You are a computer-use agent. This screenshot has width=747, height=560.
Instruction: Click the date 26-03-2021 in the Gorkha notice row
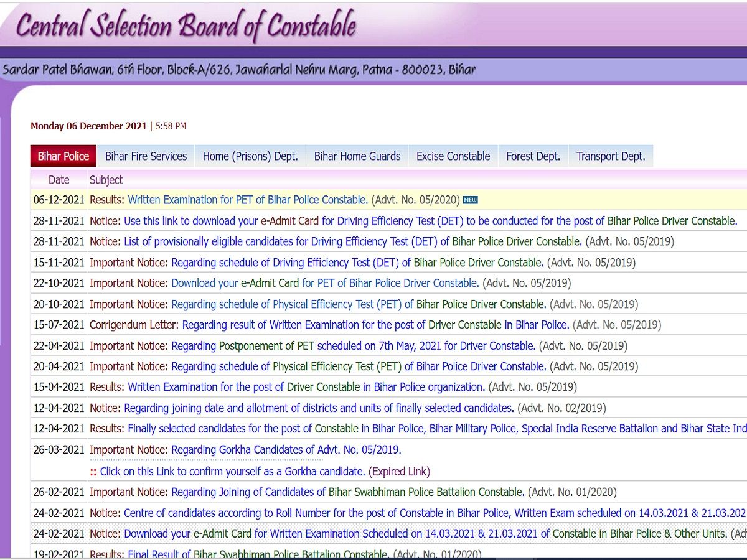pos(59,450)
